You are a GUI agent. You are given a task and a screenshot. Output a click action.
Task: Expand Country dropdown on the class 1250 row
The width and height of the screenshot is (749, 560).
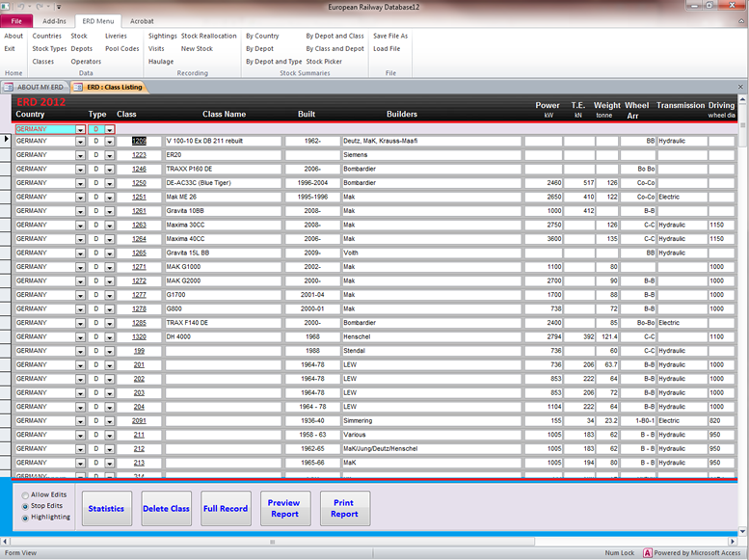click(80, 183)
